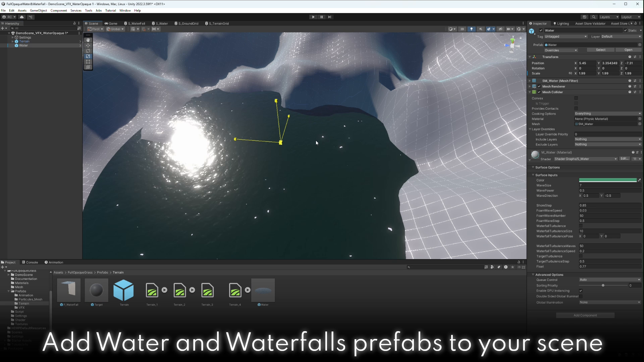Click the prefab Open button
The image size is (644, 362).
coord(628,50)
